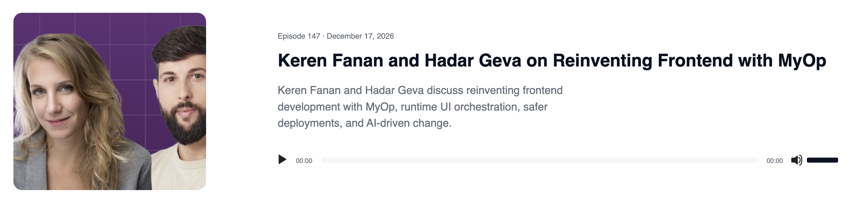Mute audio with the speaker icon
Screen dimensions: 868x206
796,160
